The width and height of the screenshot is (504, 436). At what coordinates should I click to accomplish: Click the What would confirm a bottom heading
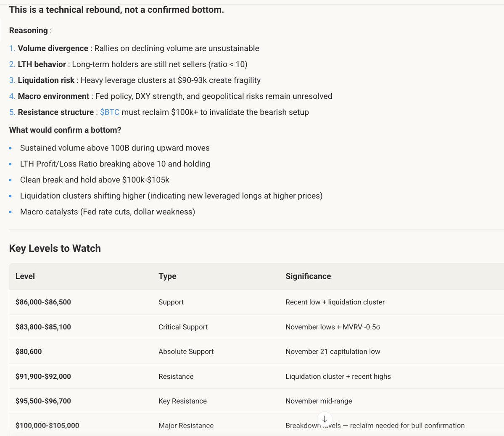coord(65,130)
